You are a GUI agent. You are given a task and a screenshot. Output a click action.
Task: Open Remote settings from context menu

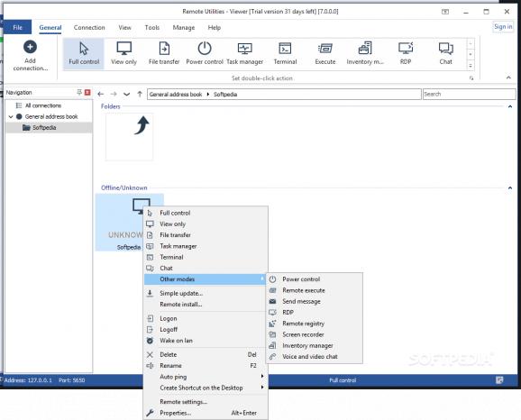[206, 402]
